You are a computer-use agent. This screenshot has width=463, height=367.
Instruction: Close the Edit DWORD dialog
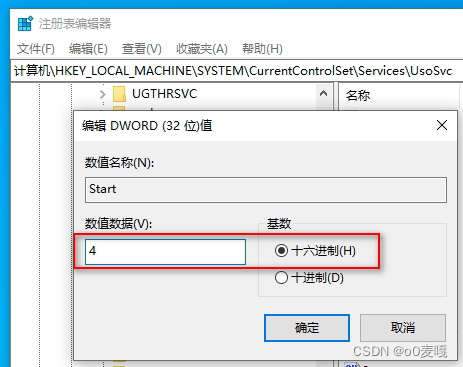tap(442, 125)
